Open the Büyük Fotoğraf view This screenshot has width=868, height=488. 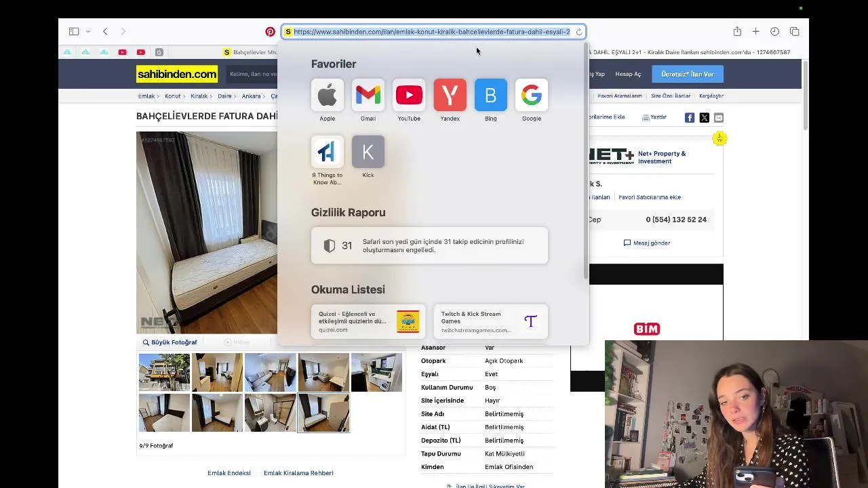click(x=170, y=342)
